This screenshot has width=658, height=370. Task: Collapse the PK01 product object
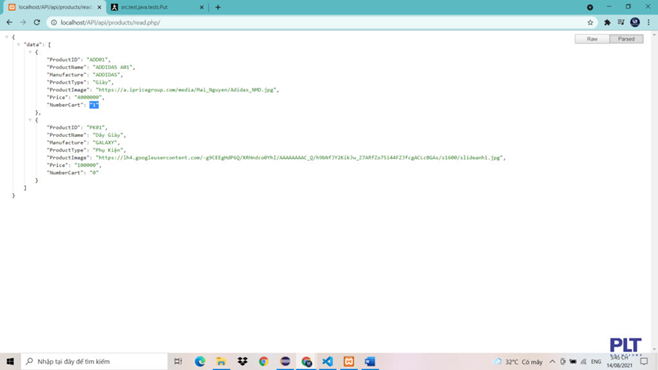click(30, 120)
